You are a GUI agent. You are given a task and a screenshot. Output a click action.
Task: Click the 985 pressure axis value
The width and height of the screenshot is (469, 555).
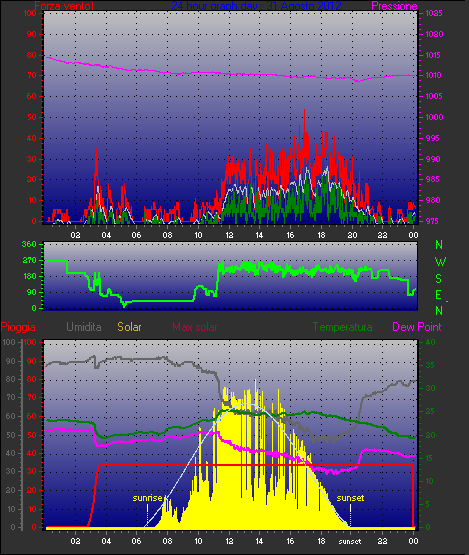pos(432,179)
